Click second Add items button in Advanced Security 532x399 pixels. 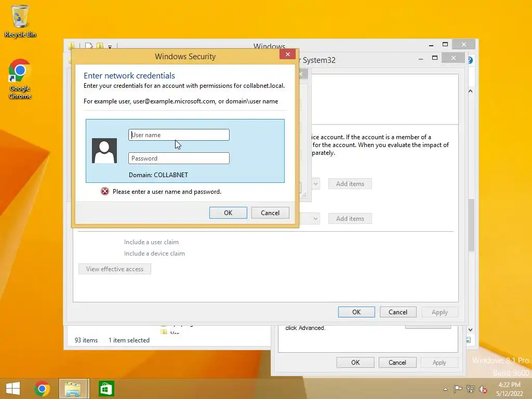pos(350,219)
